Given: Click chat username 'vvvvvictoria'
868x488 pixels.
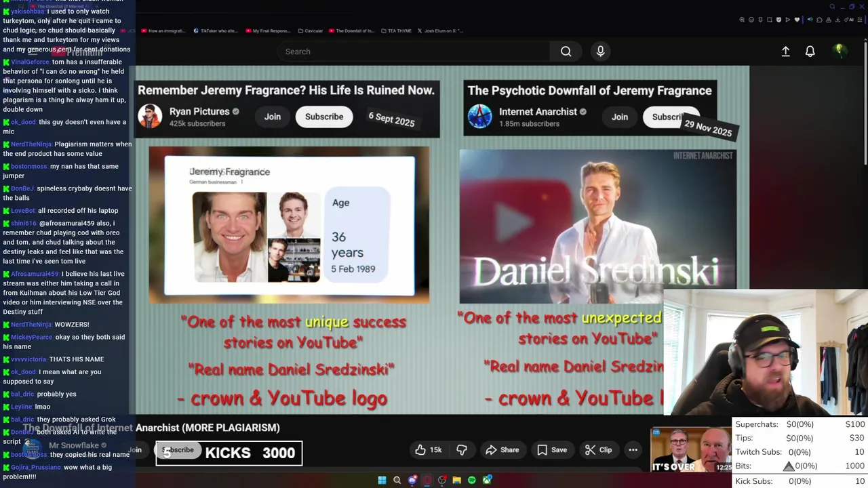Looking at the screenshot, I should pos(28,359).
